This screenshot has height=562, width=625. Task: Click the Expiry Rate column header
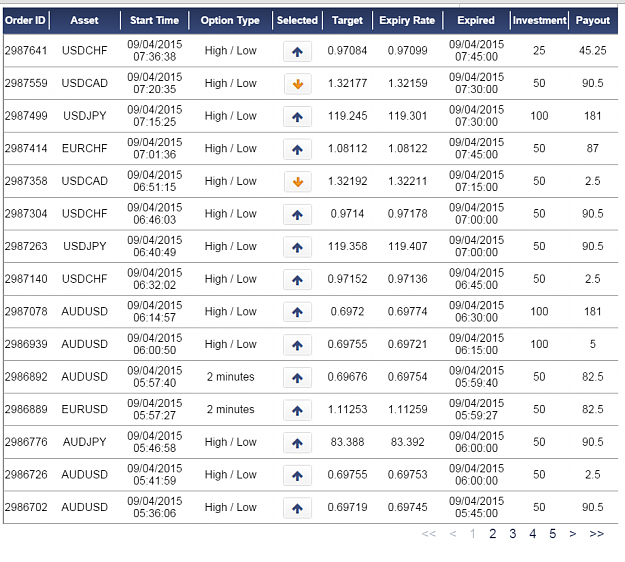[x=407, y=20]
